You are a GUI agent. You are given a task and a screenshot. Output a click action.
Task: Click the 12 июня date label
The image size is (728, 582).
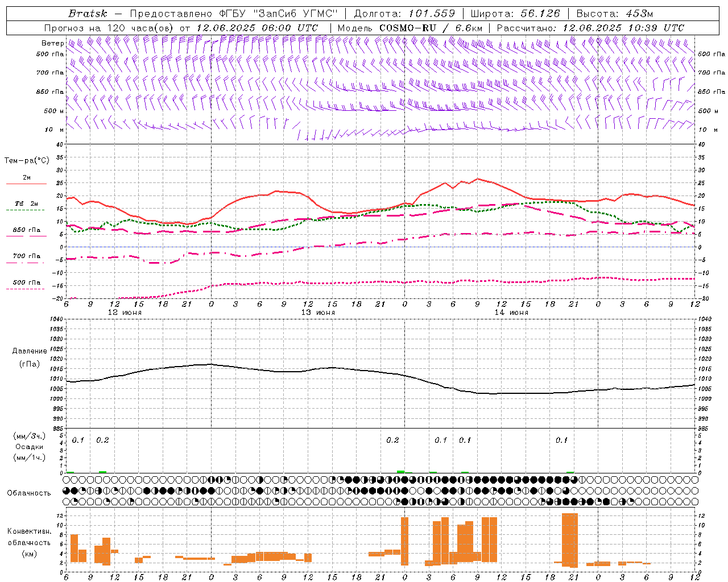tap(125, 313)
